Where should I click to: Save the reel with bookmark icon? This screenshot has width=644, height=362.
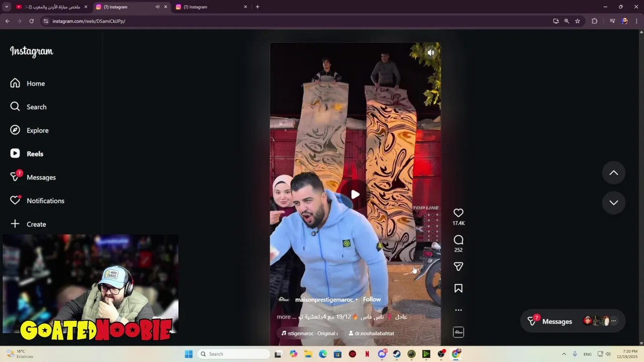(x=458, y=289)
